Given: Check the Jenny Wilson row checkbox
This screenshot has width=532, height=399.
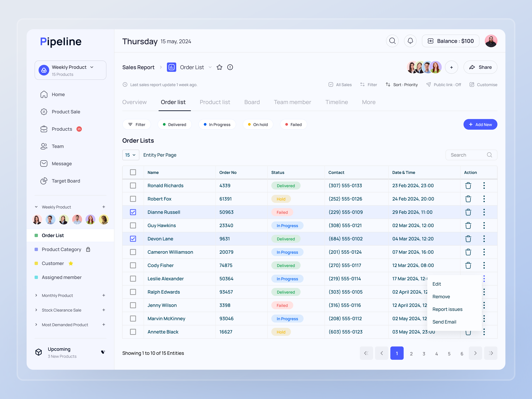Looking at the screenshot, I should [x=133, y=305].
